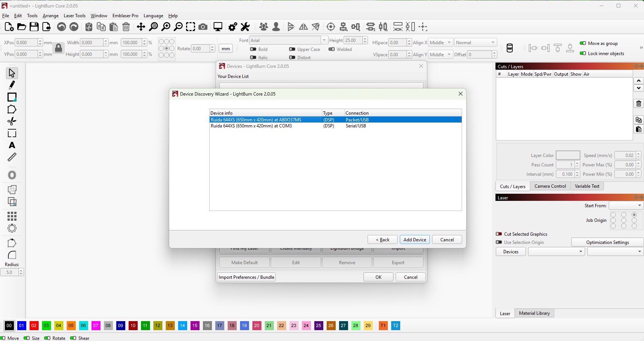
Task: Switch to the Camera Control tab
Action: point(550,186)
